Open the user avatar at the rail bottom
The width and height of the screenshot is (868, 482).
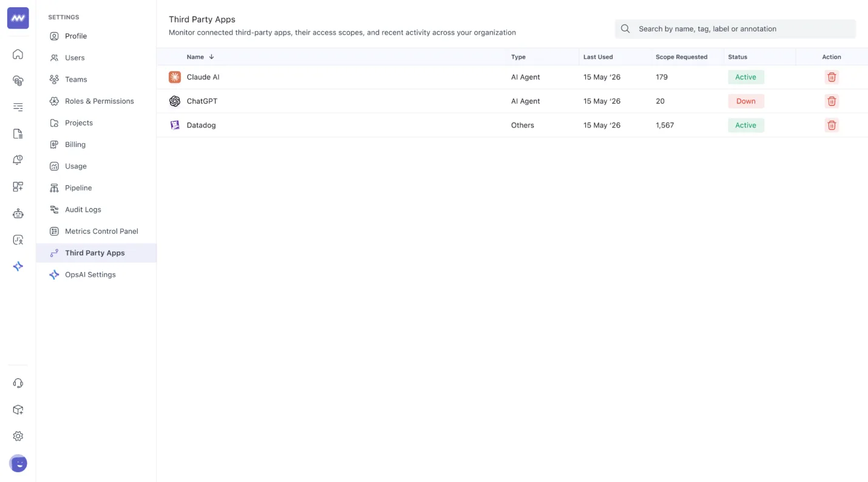(x=18, y=463)
